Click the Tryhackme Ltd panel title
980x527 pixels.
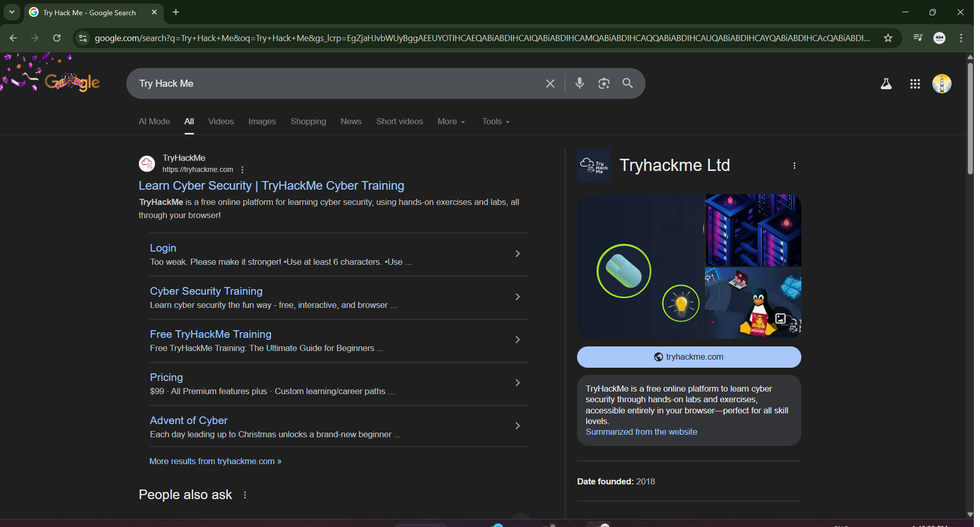[x=674, y=165]
